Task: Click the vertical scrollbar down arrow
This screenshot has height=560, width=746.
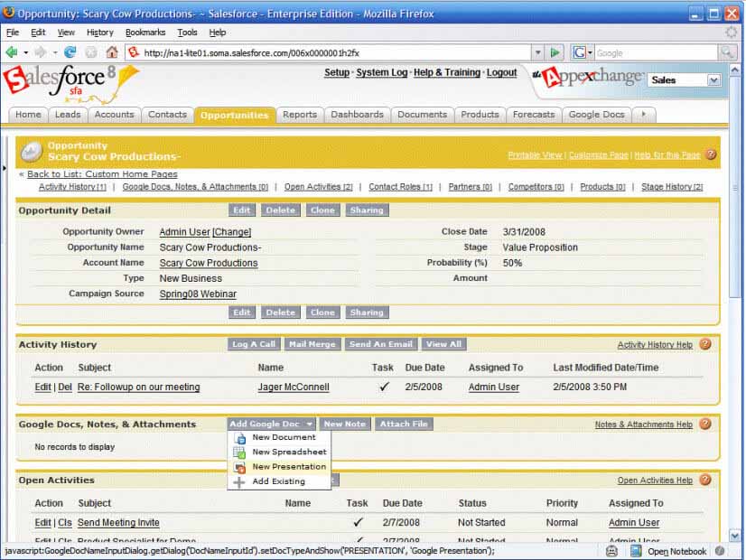Action: tap(735, 536)
